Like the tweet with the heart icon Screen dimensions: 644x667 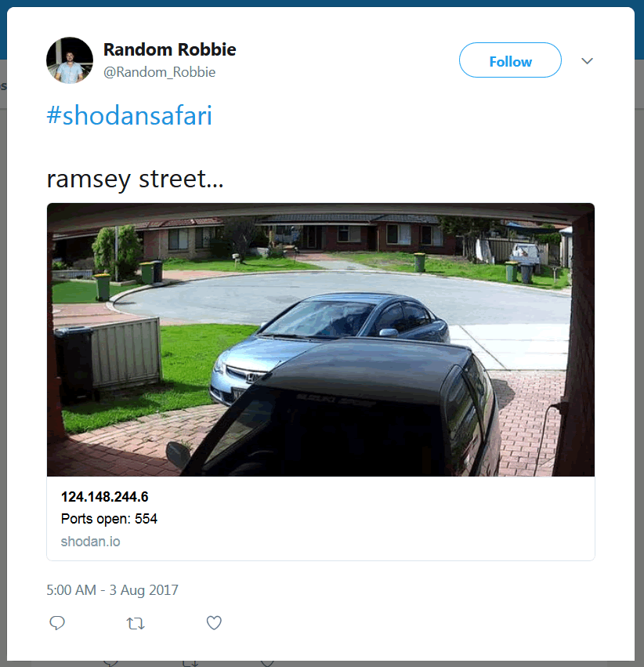[214, 623]
